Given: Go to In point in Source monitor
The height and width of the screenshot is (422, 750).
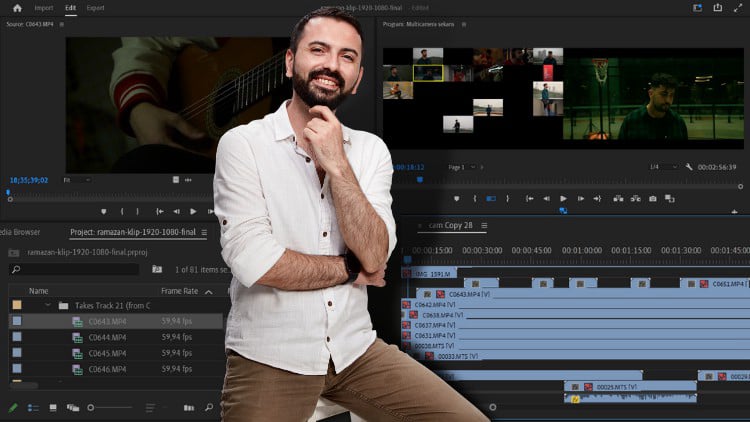Looking at the screenshot, I should [x=159, y=211].
